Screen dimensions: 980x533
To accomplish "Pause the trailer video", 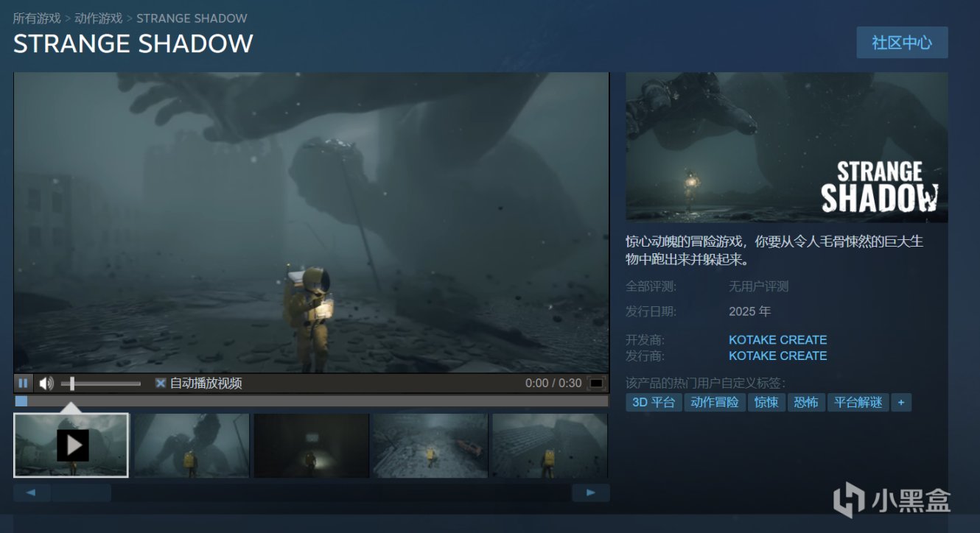I will (x=23, y=383).
